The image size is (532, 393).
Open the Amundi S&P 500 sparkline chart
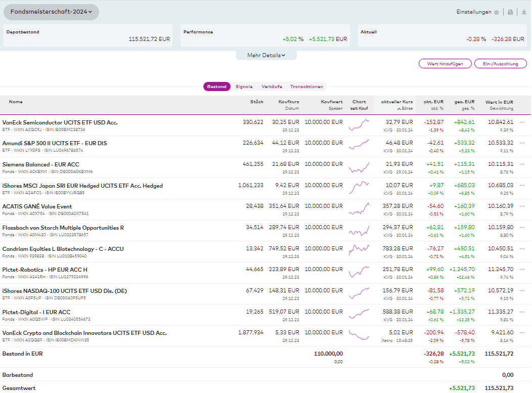coord(359,144)
